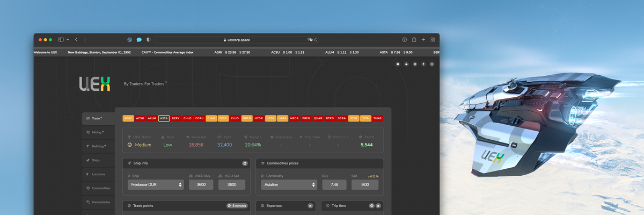Select the CORU commodity tag

[199, 118]
